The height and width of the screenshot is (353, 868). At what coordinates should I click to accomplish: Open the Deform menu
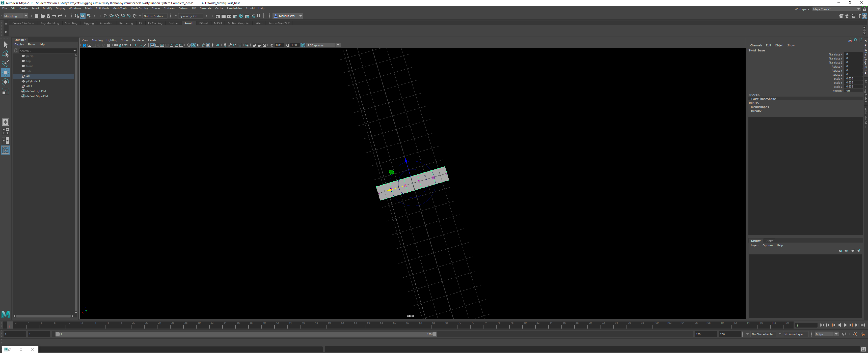coord(183,8)
